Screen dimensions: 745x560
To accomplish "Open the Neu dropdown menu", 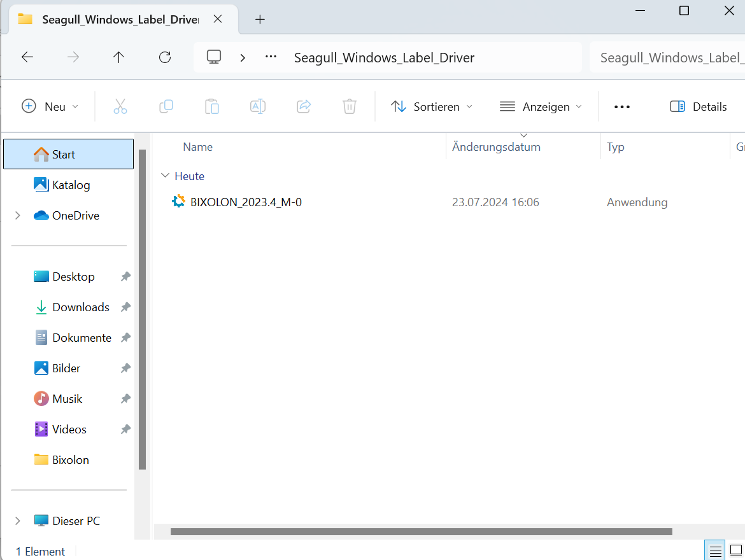I will pyautogui.click(x=50, y=106).
